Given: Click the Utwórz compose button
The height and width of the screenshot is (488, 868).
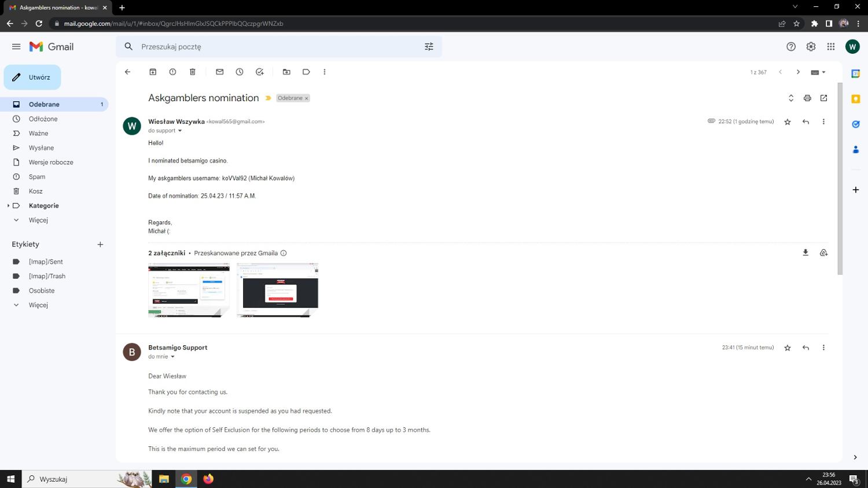Looking at the screenshot, I should [x=32, y=77].
